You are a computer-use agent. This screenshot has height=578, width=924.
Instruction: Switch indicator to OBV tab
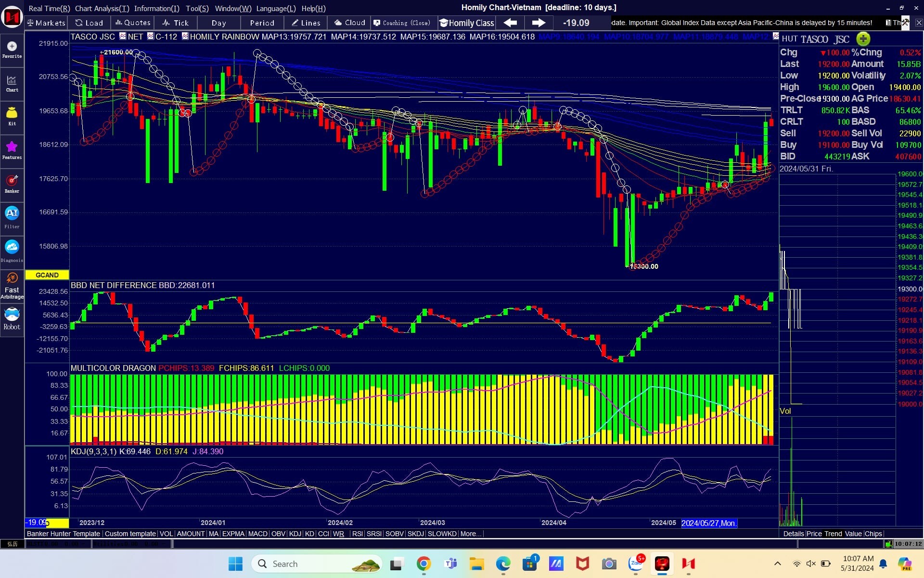coord(278,534)
